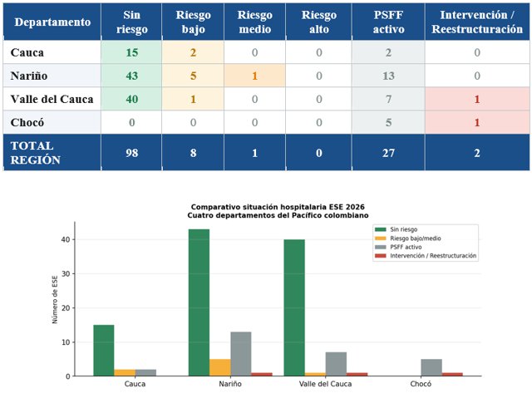The image size is (532, 398).
Task: Select the PSFF activo legend label
Action: coord(406,247)
